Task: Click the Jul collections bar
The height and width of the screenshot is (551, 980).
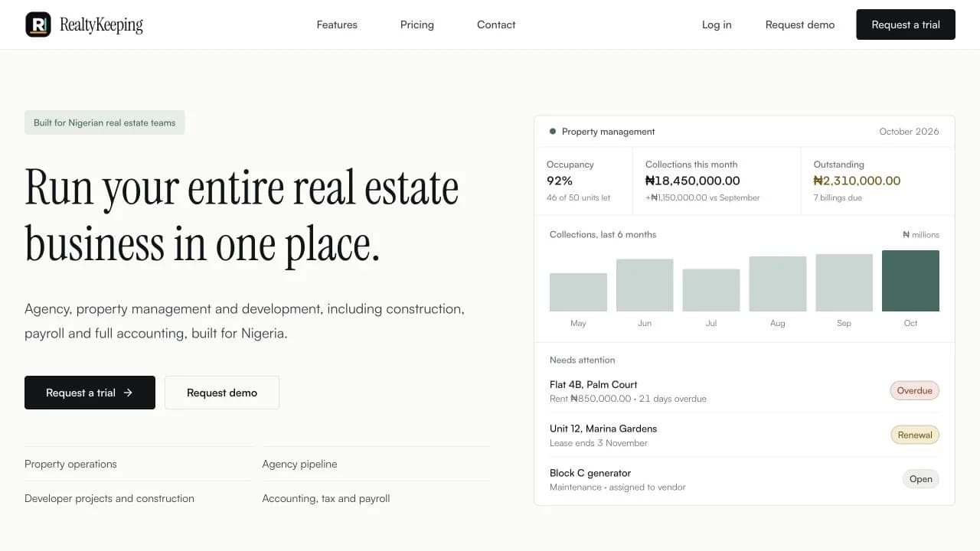Action: coord(711,290)
